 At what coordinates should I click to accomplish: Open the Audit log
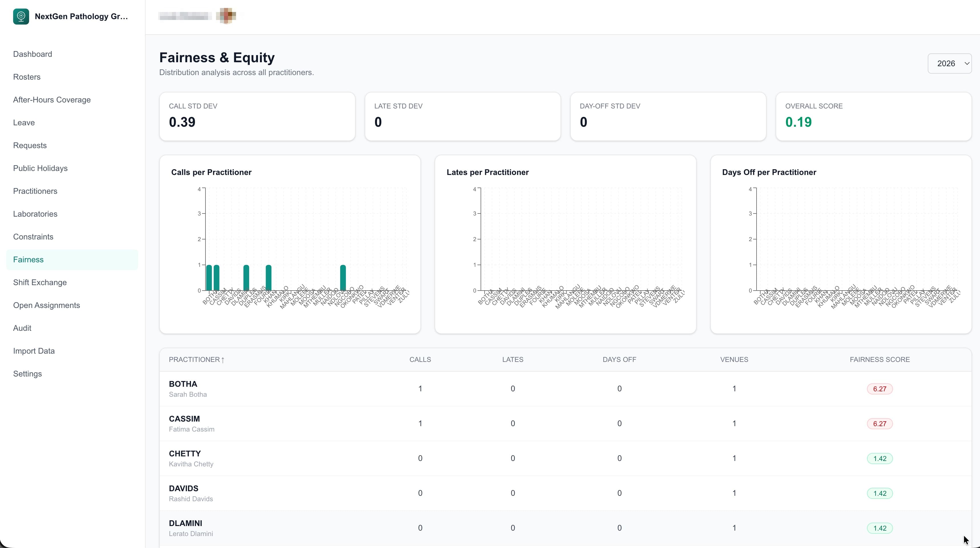22,328
